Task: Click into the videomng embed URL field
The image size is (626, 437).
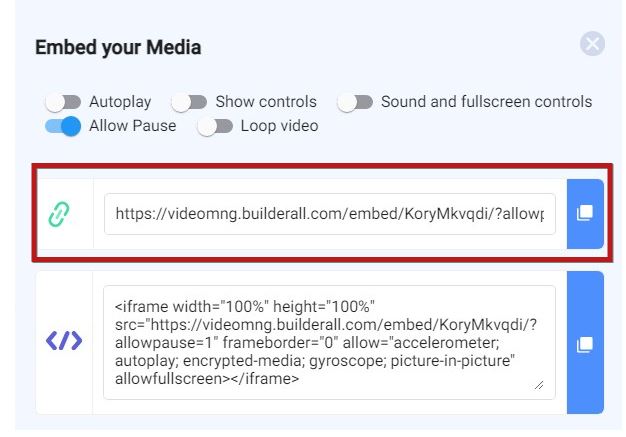Action: 329,214
